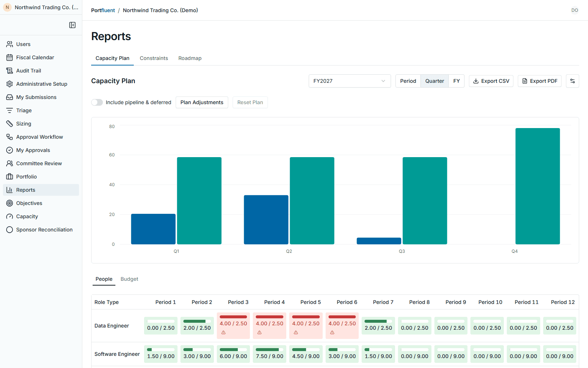Click the Portfluent breadcrumb link
Screen dimensions: 588x368
[103, 10]
